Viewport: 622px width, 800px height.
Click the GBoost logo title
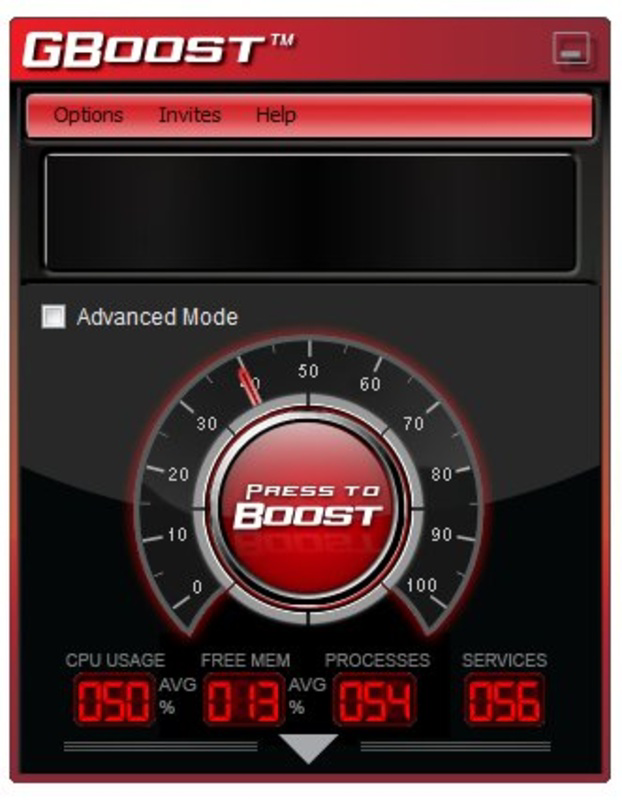point(158,50)
